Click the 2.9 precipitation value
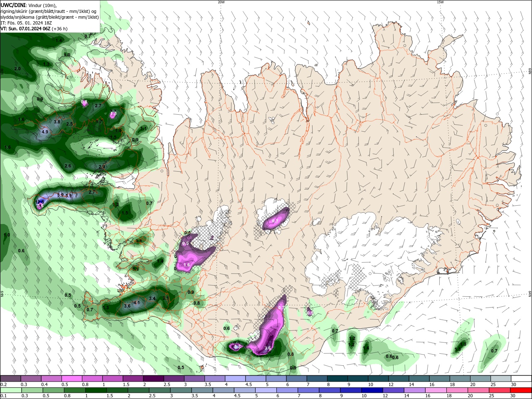532x399 pixels. pyautogui.click(x=102, y=167)
